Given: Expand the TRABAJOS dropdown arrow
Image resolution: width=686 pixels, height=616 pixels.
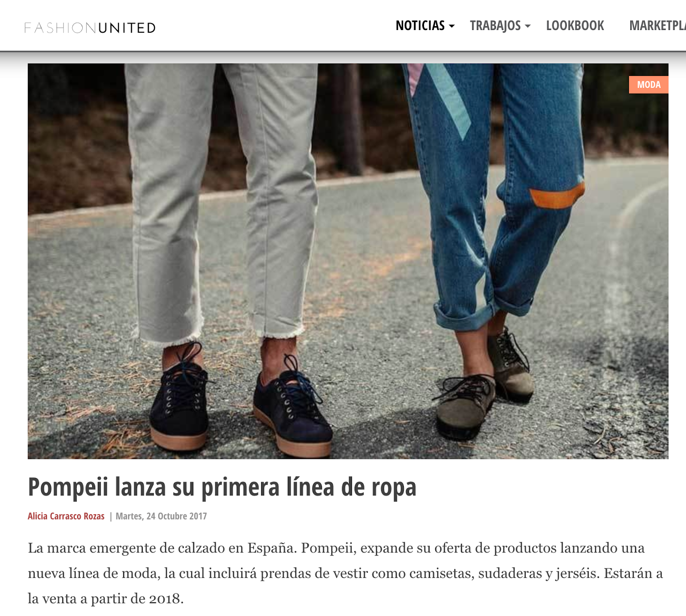Looking at the screenshot, I should pyautogui.click(x=528, y=26).
